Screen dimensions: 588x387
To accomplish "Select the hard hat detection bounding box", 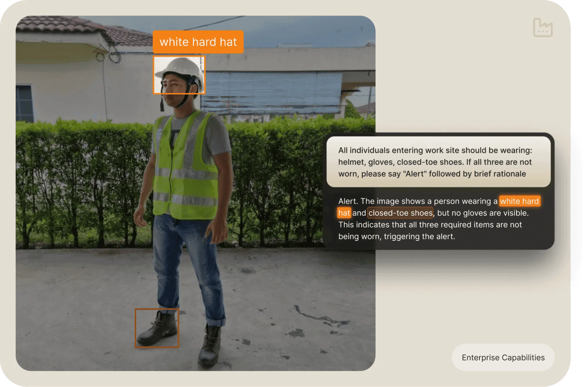I will point(179,75).
